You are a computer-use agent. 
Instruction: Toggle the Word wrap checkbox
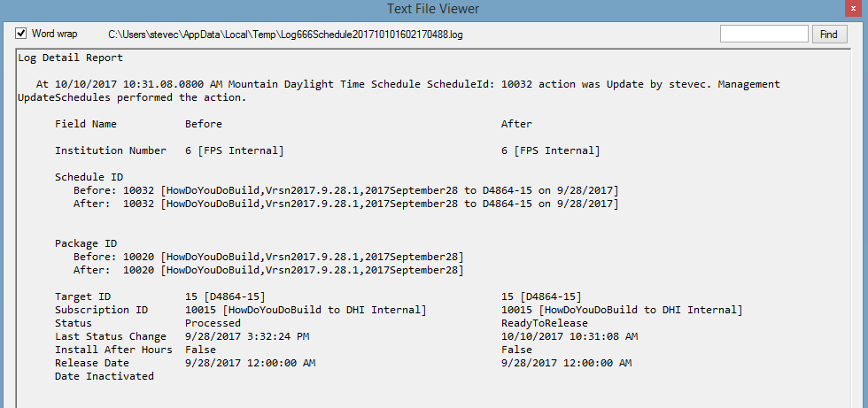[x=20, y=34]
